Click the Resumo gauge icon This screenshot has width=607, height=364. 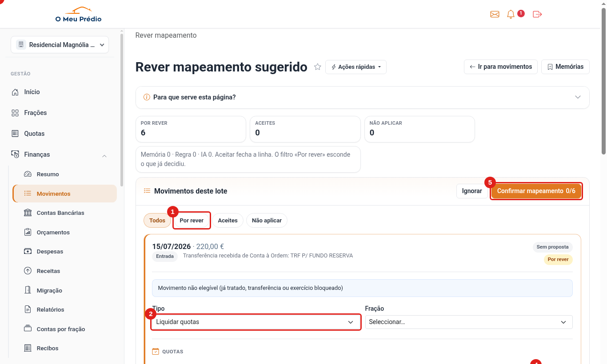28,174
